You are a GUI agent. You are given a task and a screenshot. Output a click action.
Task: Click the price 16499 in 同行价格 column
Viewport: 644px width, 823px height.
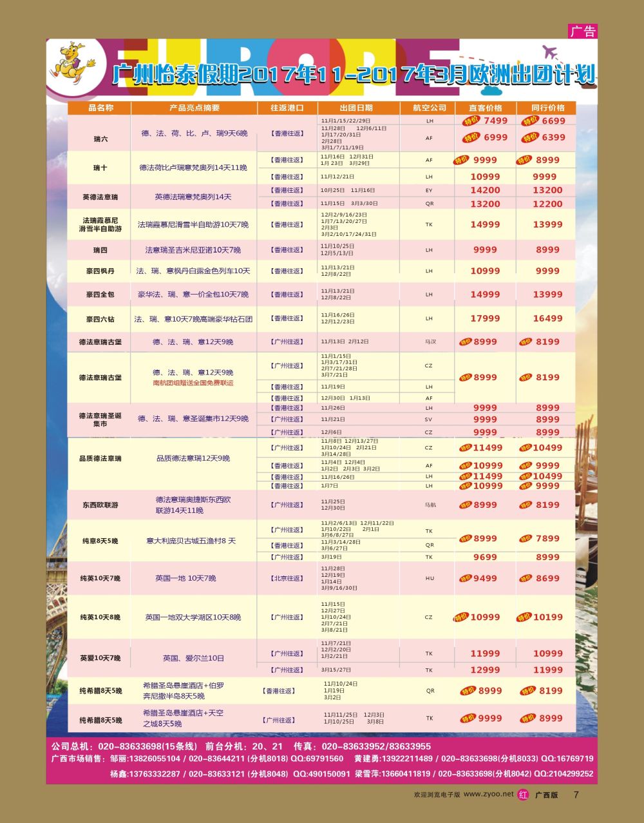coord(548,318)
